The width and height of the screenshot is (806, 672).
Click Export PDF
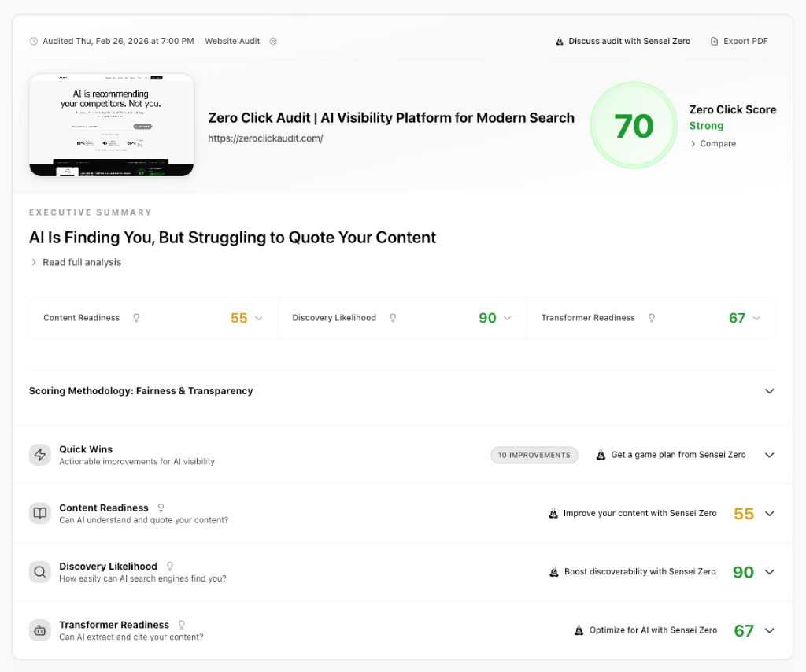[x=739, y=41]
